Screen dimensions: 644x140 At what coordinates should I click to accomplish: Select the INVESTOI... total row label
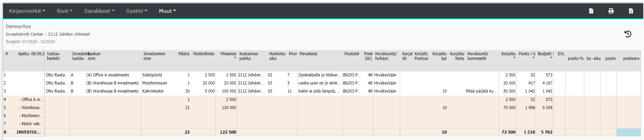click(x=29, y=132)
